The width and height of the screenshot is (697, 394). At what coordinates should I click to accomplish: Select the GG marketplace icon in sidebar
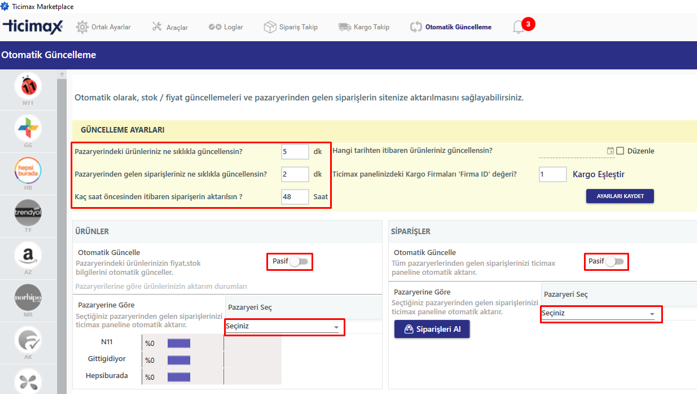point(28,129)
